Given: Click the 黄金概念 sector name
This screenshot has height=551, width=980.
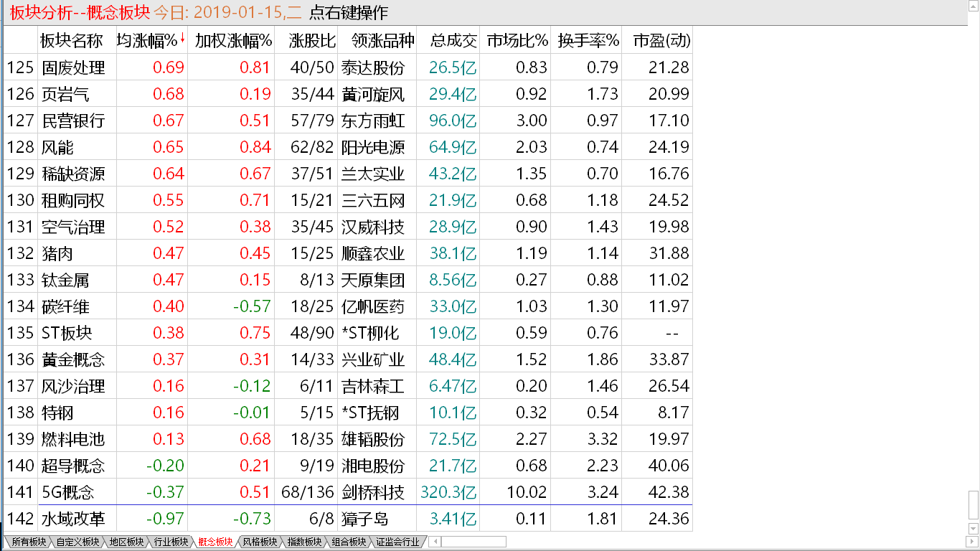Looking at the screenshot, I should [73, 359].
